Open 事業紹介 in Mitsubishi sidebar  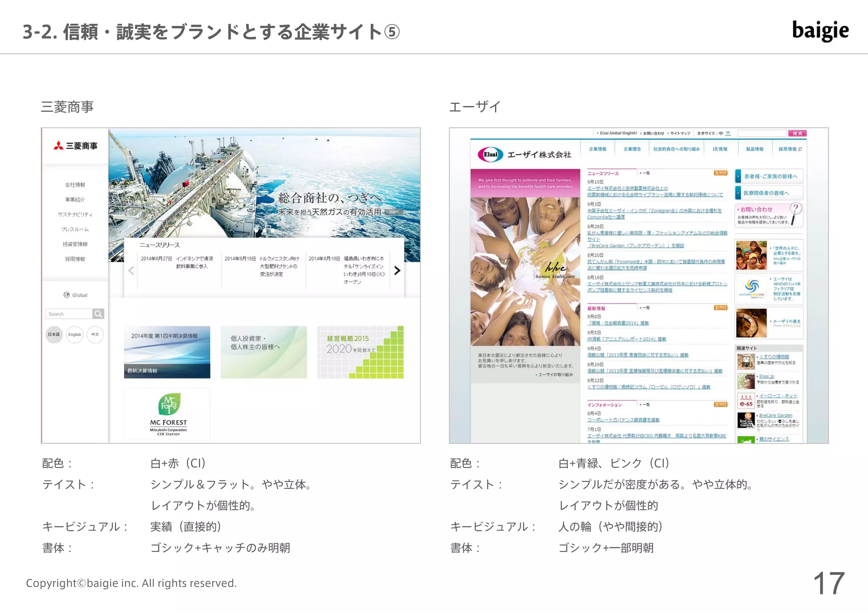[75, 200]
